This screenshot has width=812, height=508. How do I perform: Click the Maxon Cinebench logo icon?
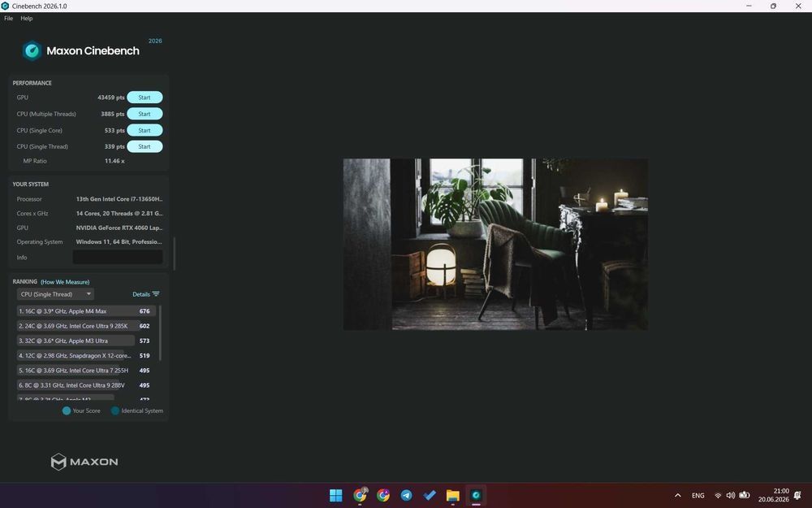(x=32, y=50)
